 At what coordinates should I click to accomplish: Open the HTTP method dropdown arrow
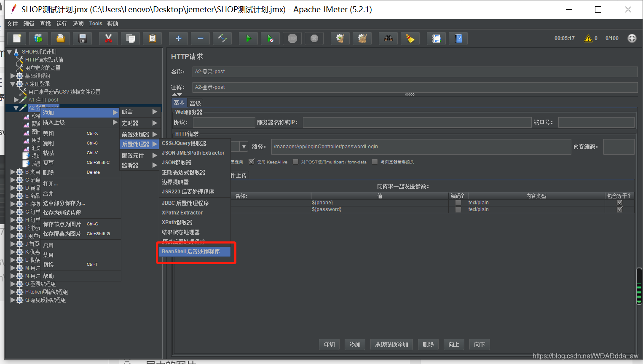point(244,147)
